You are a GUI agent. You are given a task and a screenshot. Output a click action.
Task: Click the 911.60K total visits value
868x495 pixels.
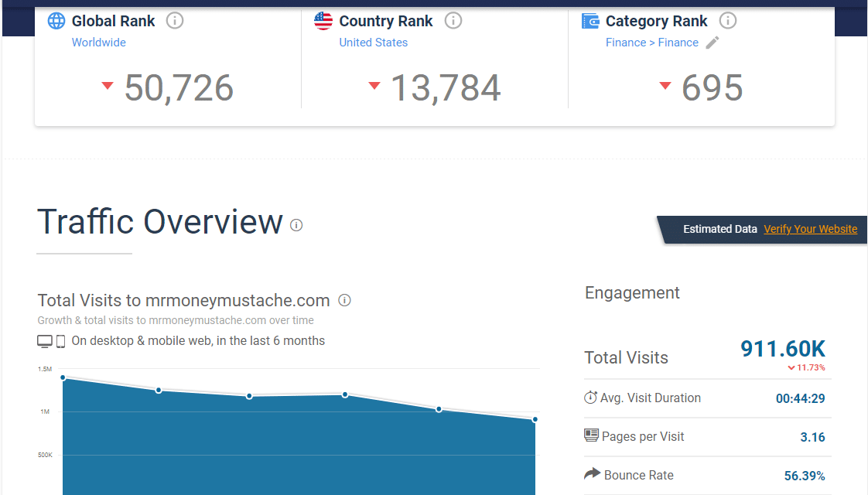click(x=782, y=349)
